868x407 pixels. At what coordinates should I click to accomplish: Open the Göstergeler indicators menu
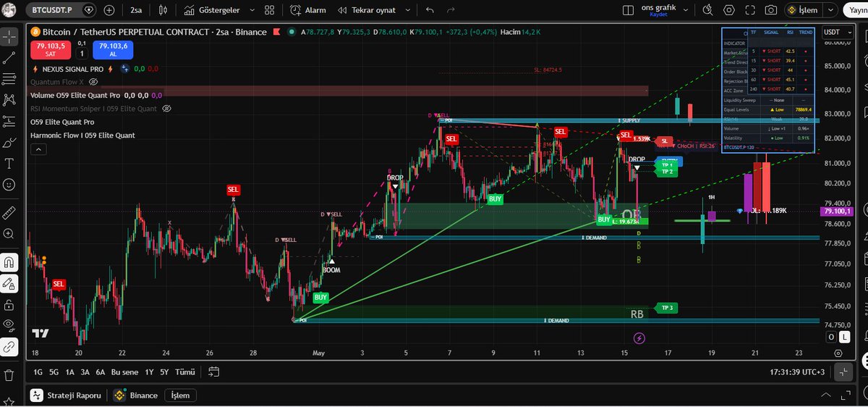coord(212,10)
